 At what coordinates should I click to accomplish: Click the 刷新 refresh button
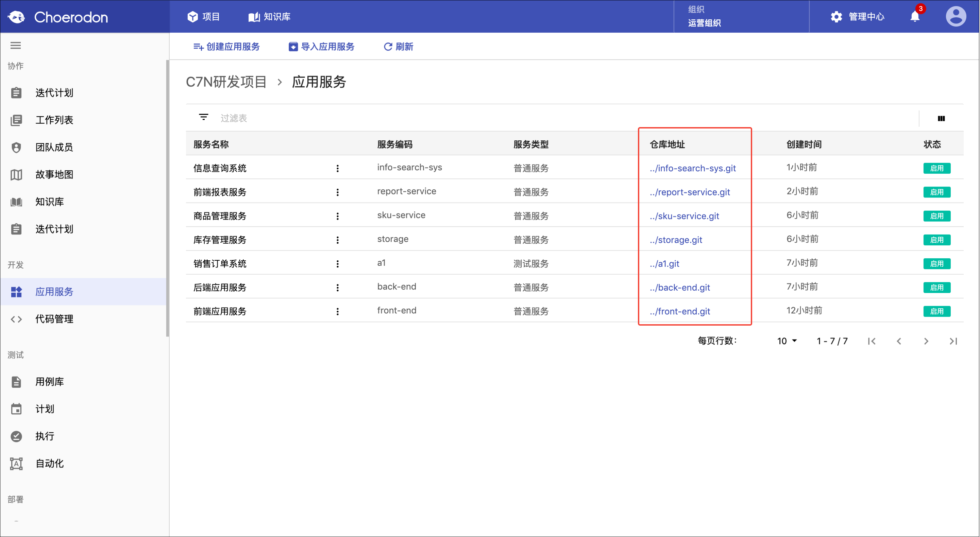(398, 47)
